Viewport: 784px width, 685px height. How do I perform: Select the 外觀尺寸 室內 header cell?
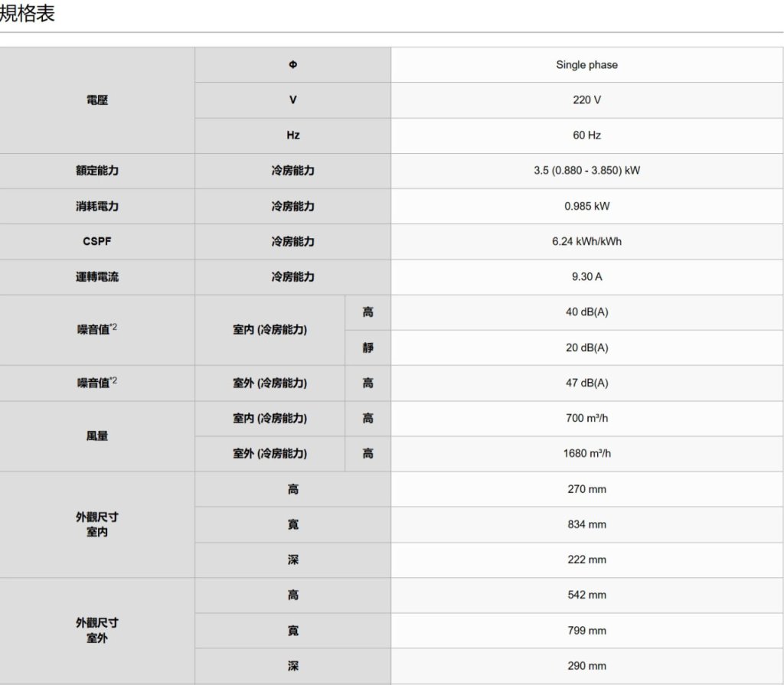point(97,524)
